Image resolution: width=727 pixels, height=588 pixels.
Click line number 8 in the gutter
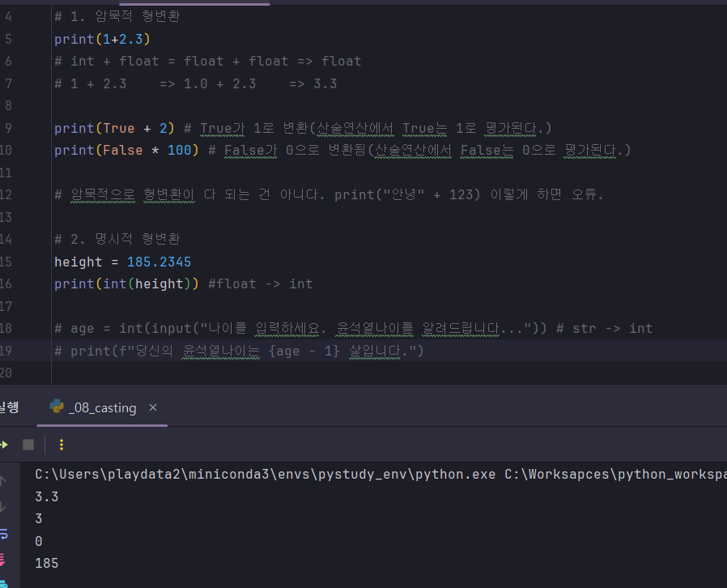pos(8,106)
